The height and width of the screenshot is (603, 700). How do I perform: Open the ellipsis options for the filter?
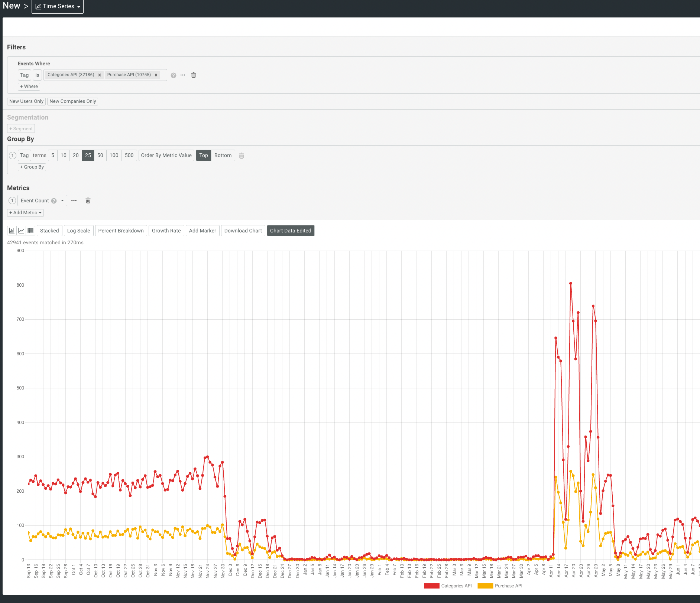click(182, 75)
